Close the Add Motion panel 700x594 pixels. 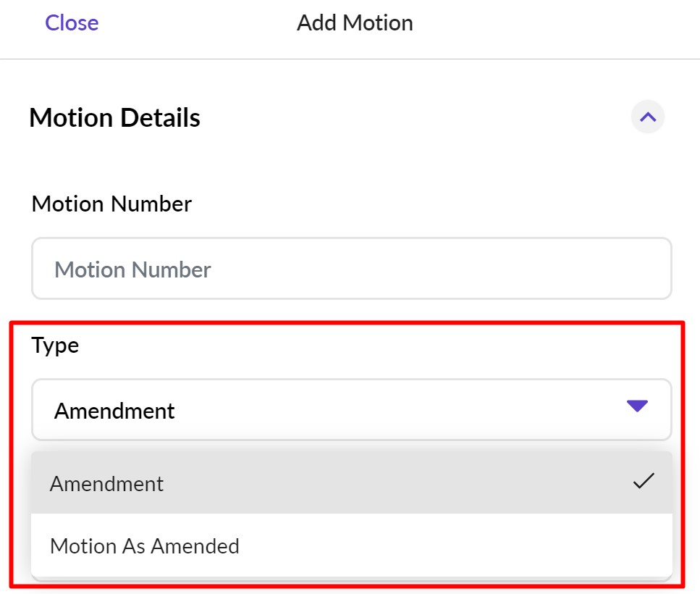[x=72, y=23]
